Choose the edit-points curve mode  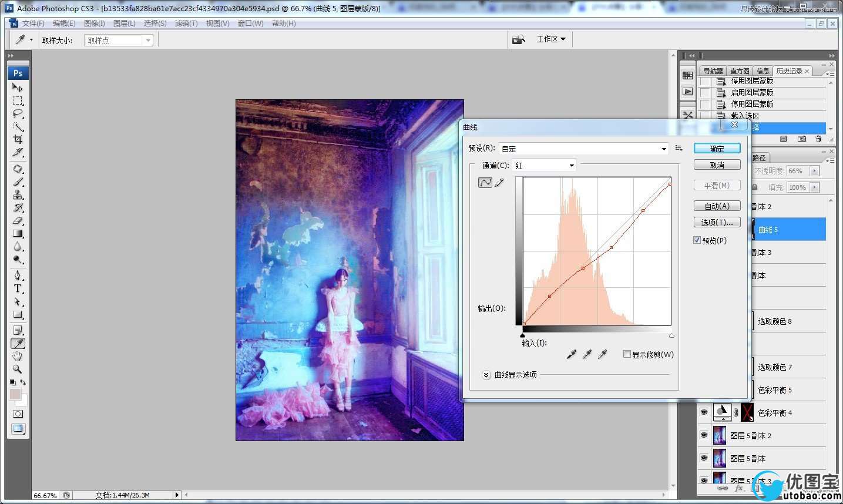(x=485, y=183)
